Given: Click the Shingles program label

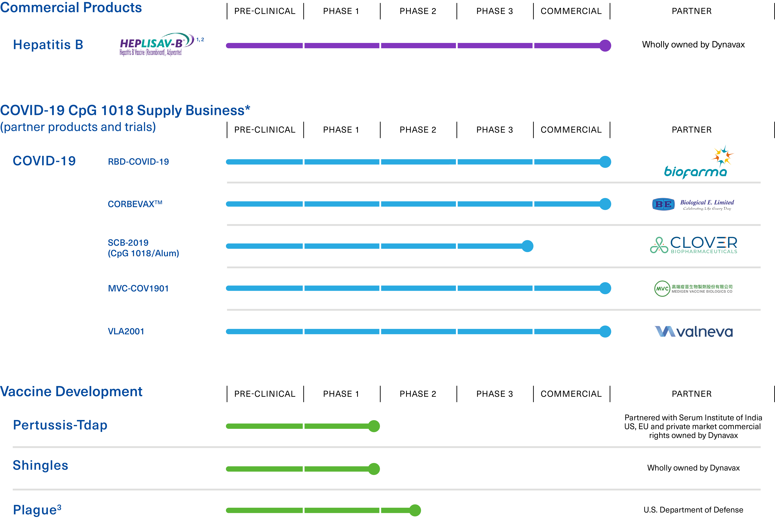Looking at the screenshot, I should point(40,466).
